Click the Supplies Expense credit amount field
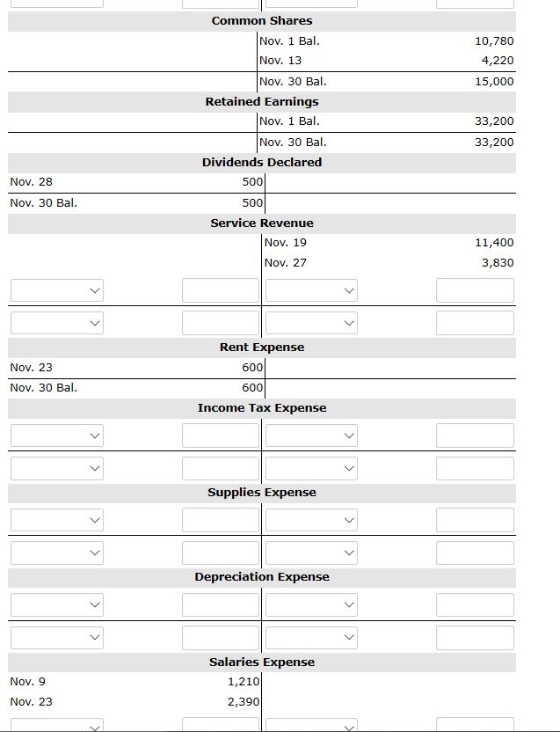The height and width of the screenshot is (732, 560). coord(475,520)
